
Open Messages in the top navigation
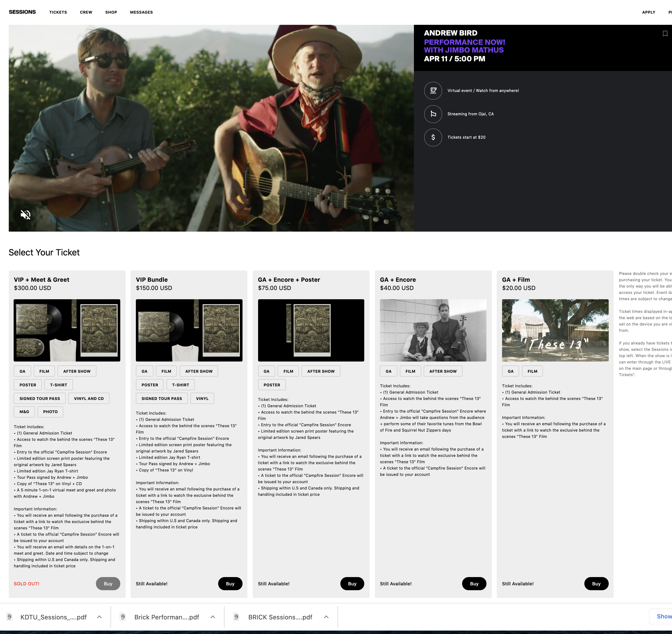pyautogui.click(x=141, y=12)
